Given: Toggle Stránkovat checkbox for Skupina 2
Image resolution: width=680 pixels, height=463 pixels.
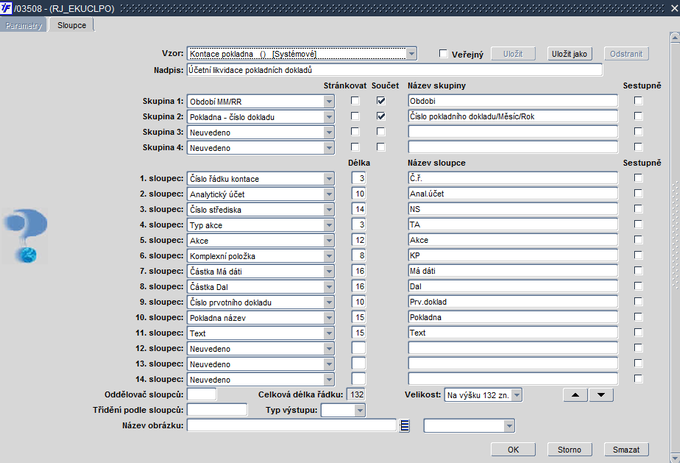Looking at the screenshot, I should 354,117.
